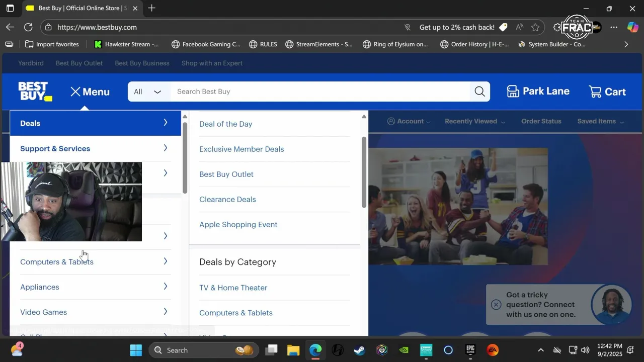Open a new browser tab
Viewport: 644px width, 362px height.
coord(151,8)
